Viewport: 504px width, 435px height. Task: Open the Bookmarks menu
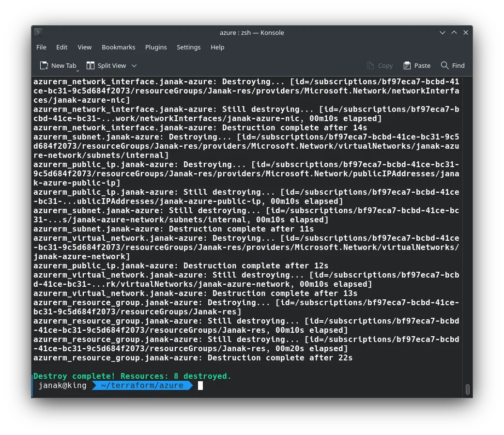coord(118,47)
